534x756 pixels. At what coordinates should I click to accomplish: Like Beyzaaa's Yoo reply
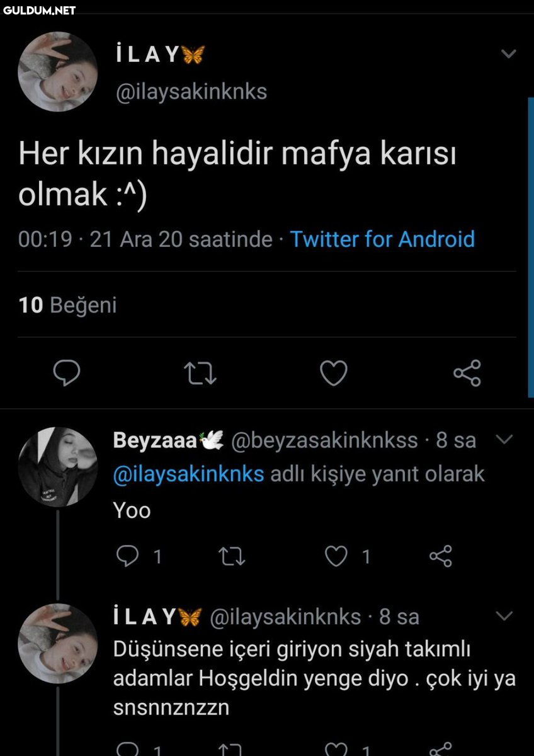tap(336, 556)
